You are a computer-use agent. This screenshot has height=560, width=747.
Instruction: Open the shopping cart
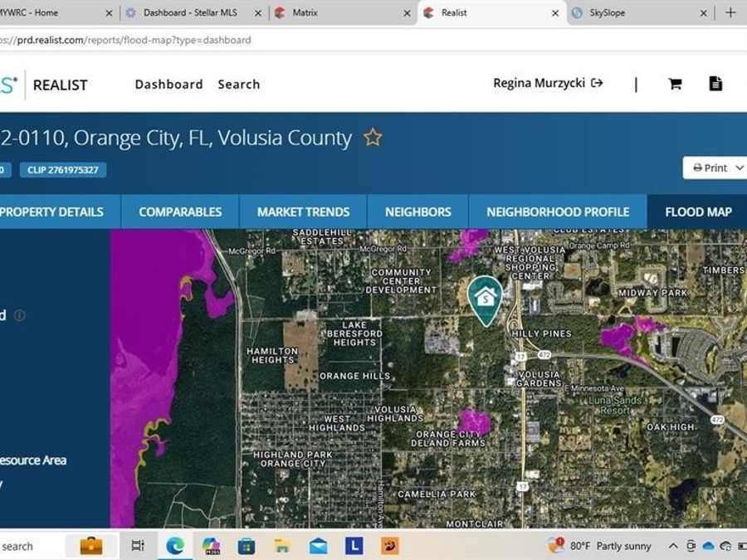coord(675,84)
